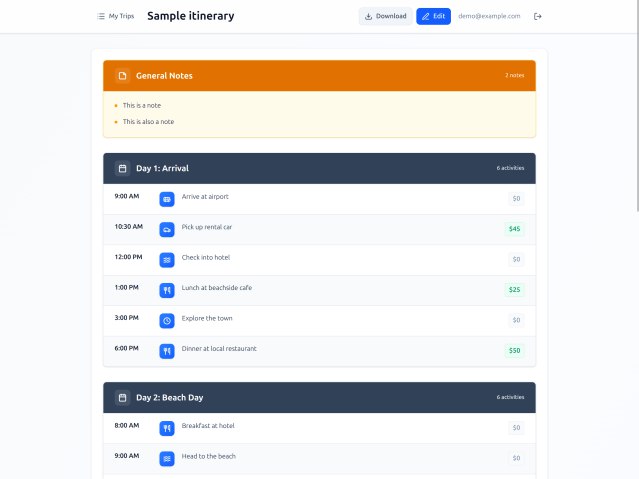Click the dining icon for Dinner at local restaurant
The height and width of the screenshot is (479, 639).
(x=167, y=351)
